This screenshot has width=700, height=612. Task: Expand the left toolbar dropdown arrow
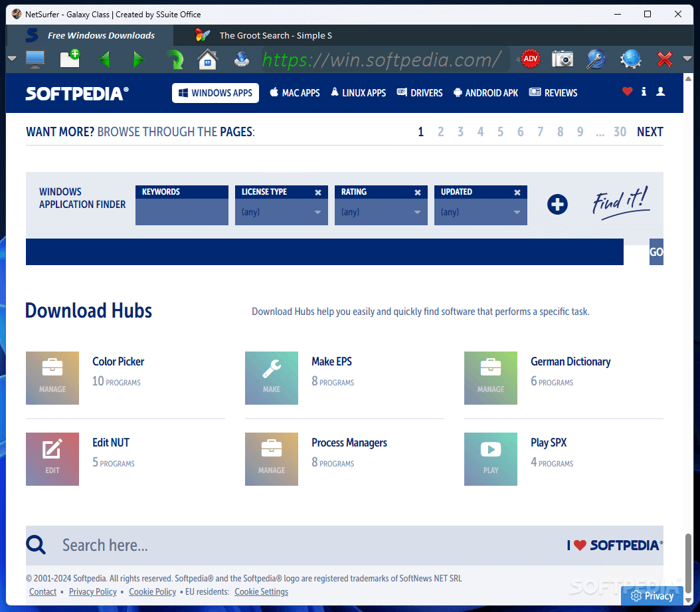click(12, 58)
